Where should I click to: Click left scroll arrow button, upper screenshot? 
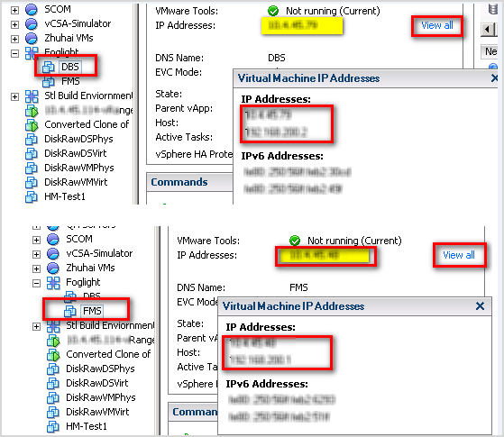pos(488,30)
